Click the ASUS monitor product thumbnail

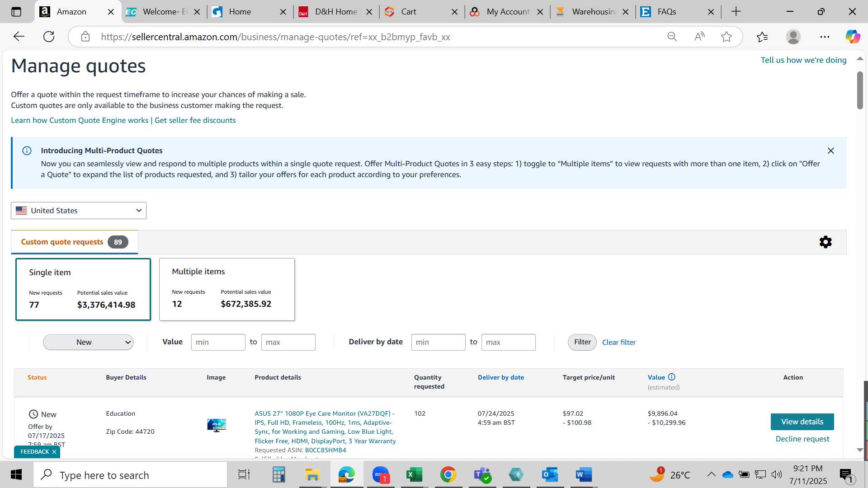click(217, 425)
